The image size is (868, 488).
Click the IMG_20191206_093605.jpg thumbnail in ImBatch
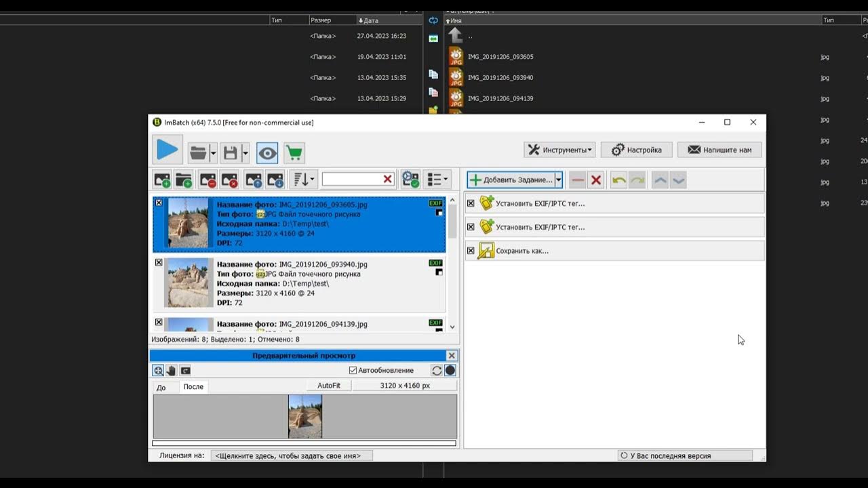tap(188, 223)
